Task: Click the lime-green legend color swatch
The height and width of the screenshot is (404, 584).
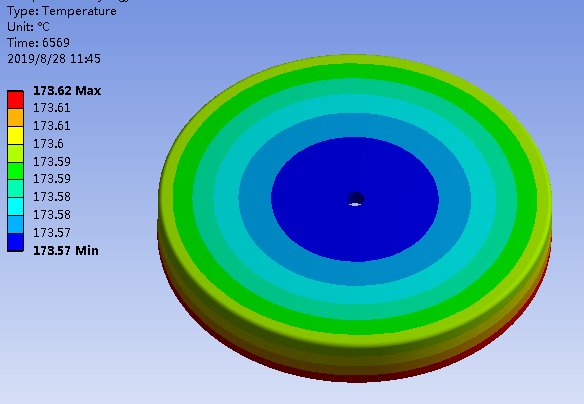Action: (x=15, y=153)
